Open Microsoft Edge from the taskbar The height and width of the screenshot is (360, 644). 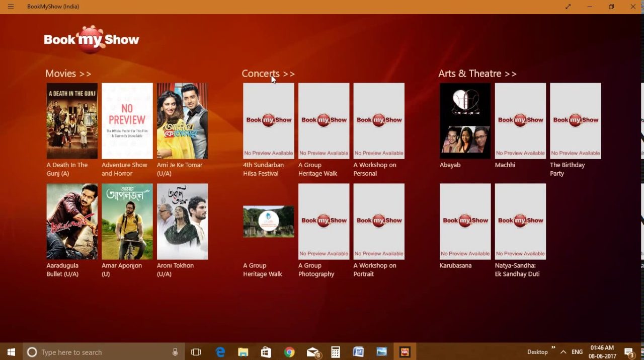pos(220,352)
